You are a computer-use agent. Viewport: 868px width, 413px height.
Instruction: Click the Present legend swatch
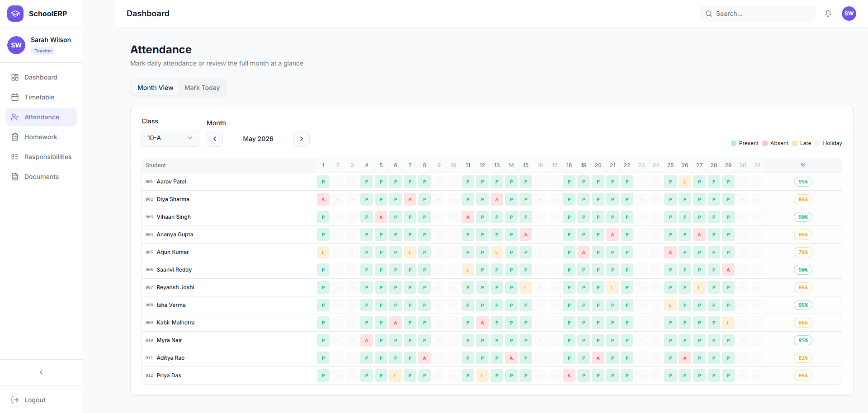734,143
